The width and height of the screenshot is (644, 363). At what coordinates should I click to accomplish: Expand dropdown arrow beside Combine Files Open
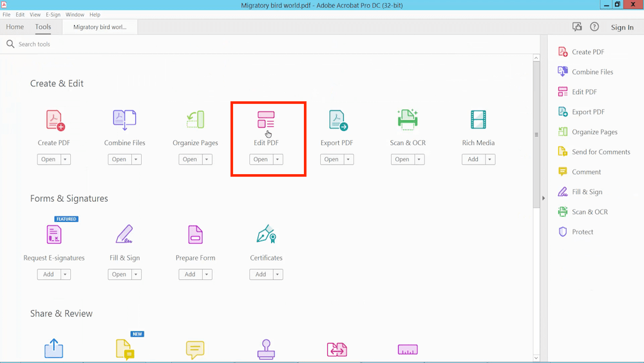tap(137, 159)
